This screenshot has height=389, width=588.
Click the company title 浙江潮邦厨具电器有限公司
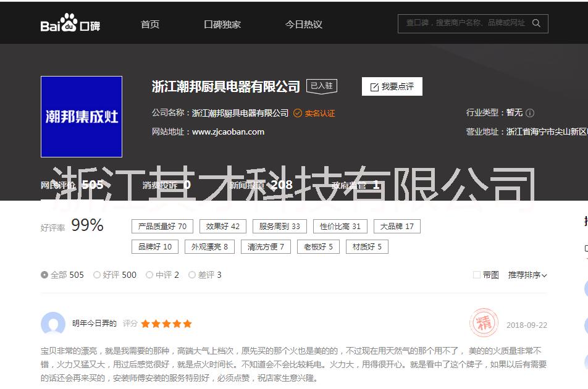click(x=226, y=86)
